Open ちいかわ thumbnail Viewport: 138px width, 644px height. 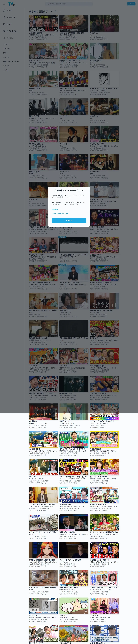click(x=74, y=606)
